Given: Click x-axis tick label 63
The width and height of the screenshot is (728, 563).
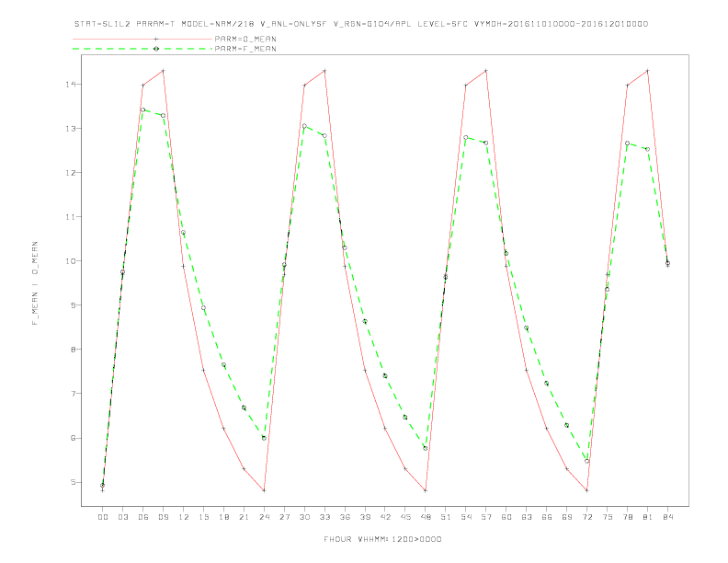Looking at the screenshot, I should 527,517.
